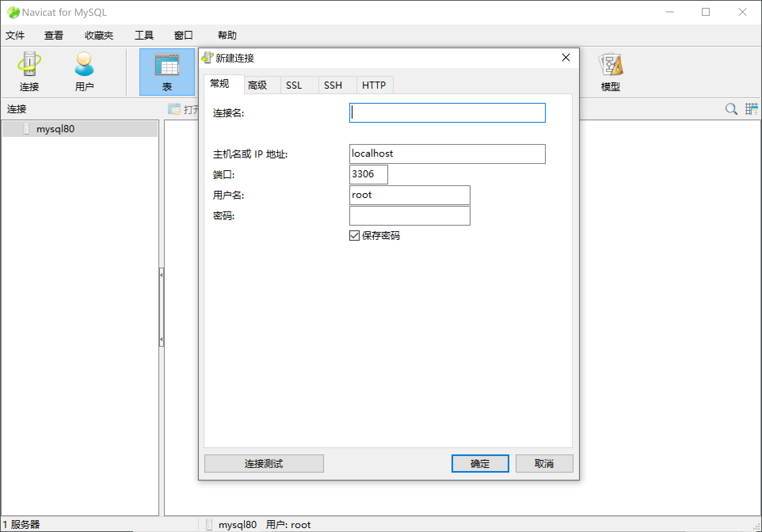Switch to the 常规 tab

pos(224,84)
